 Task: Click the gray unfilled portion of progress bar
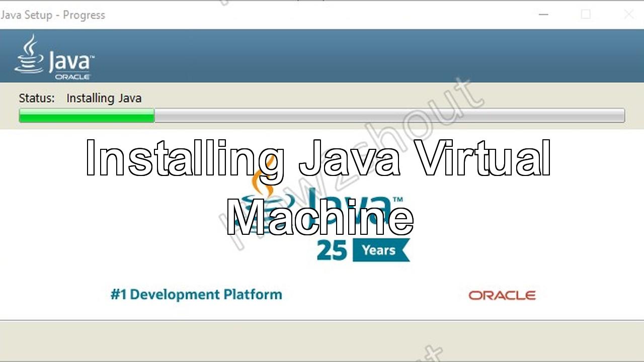[x=388, y=116]
